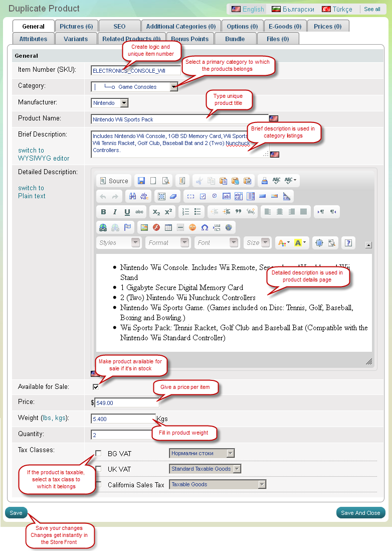Insert a table using the table icon
392x551 pixels.
(168, 227)
